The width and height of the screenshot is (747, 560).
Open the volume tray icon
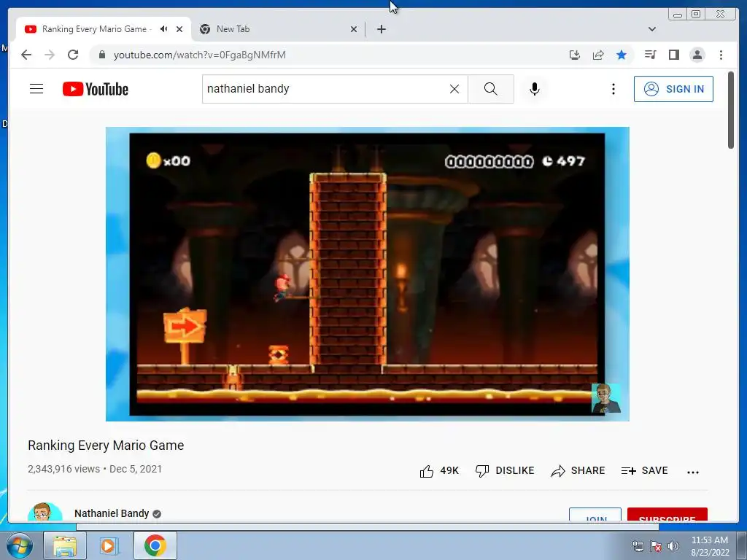point(673,546)
